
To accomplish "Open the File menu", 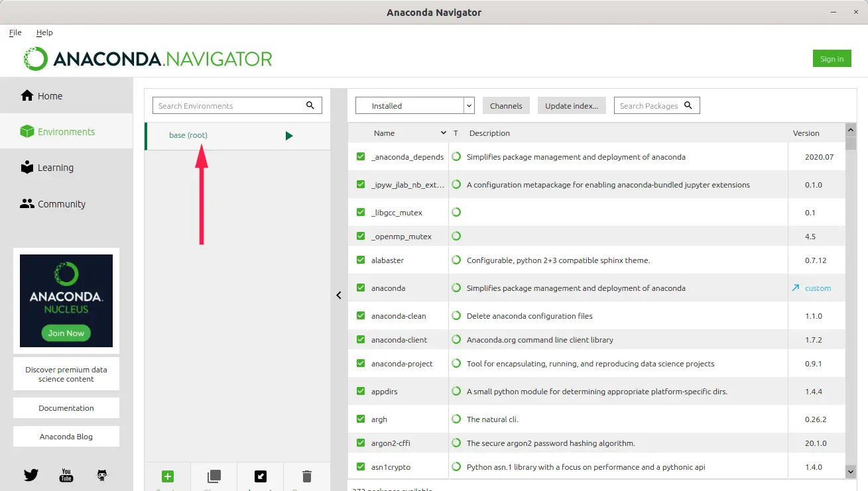I will pyautogui.click(x=15, y=32).
